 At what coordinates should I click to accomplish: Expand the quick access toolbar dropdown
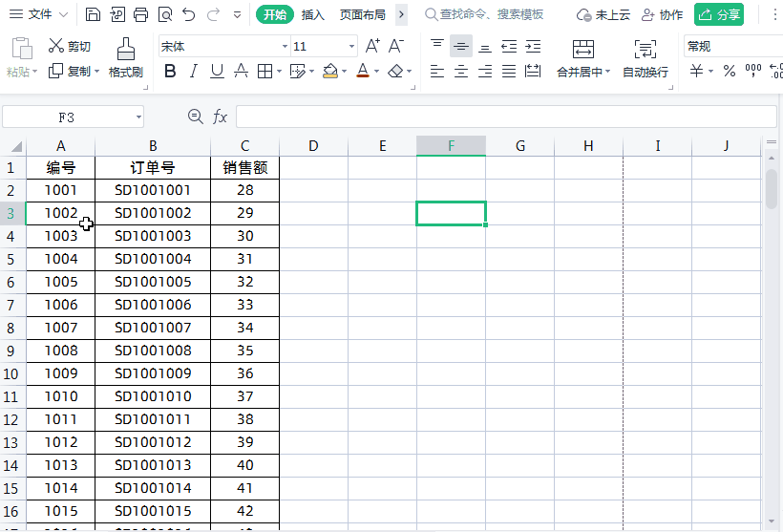coord(237,15)
